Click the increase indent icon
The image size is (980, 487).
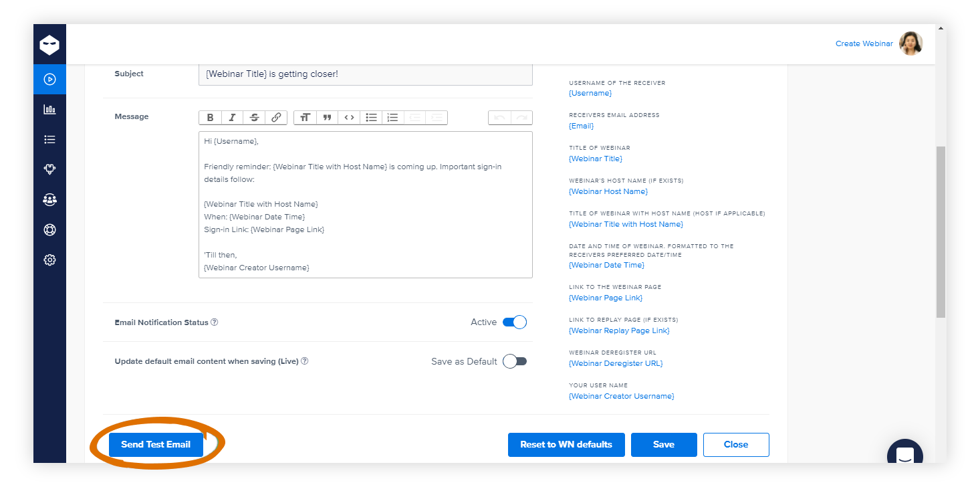[437, 118]
